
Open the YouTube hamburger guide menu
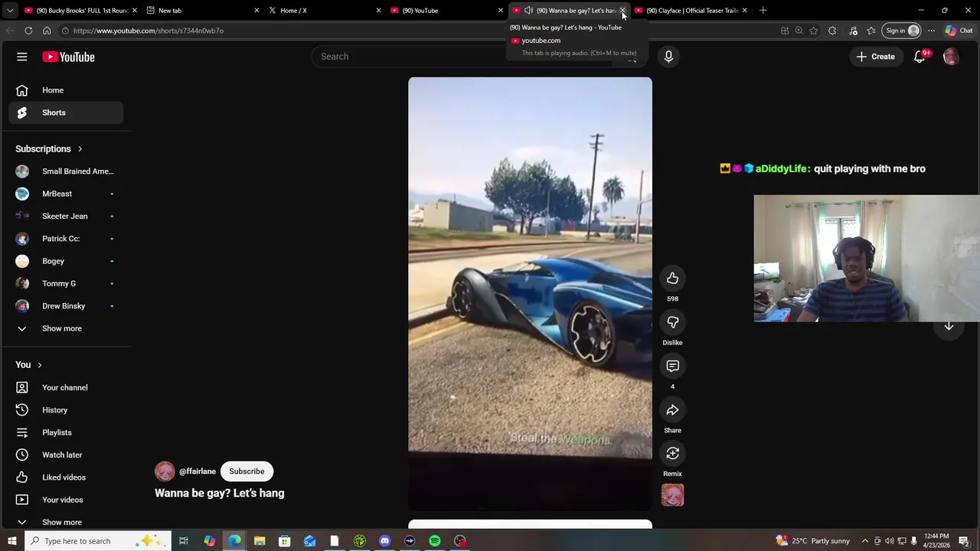click(22, 57)
